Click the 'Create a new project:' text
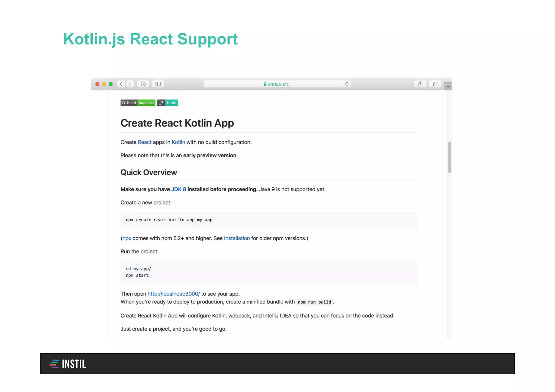Screen dimensions: 555x392 point(146,203)
